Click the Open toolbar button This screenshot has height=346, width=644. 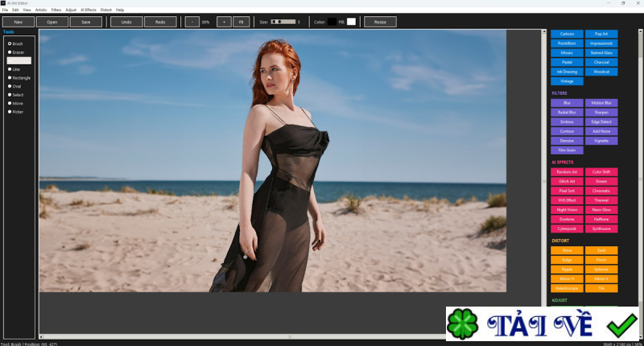(x=52, y=22)
